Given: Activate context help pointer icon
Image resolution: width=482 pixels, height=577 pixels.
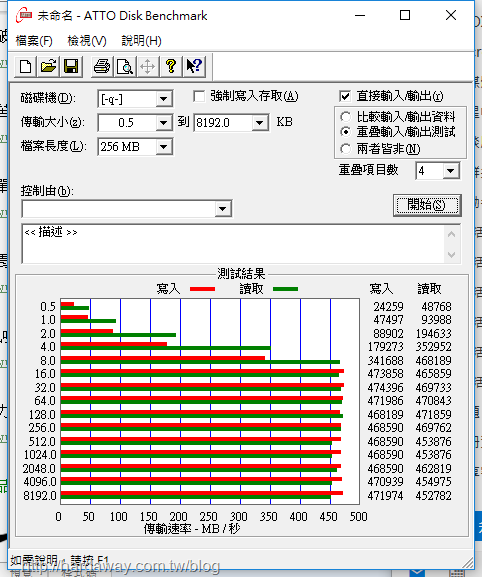Looking at the screenshot, I should tap(194, 67).
